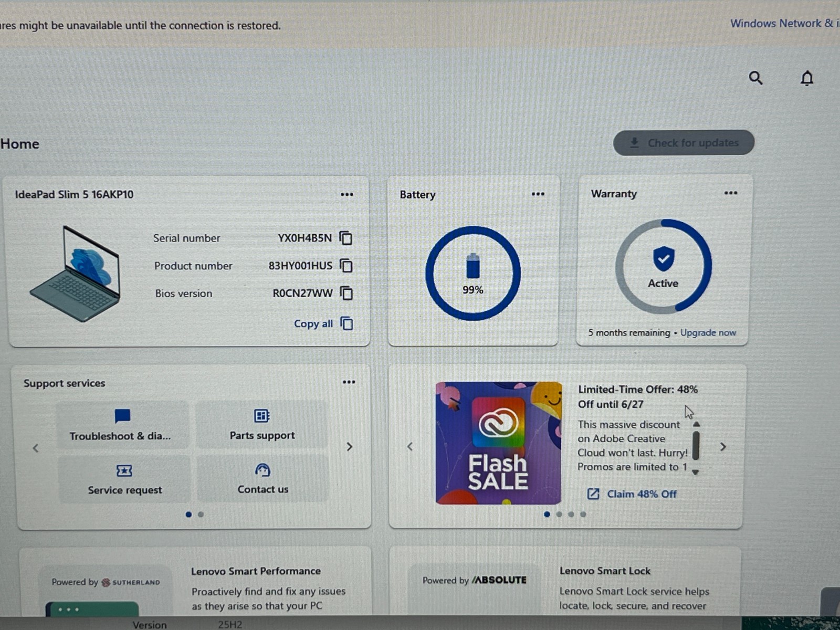The image size is (840, 630).
Task: Open Battery card more options menu
Action: click(538, 194)
